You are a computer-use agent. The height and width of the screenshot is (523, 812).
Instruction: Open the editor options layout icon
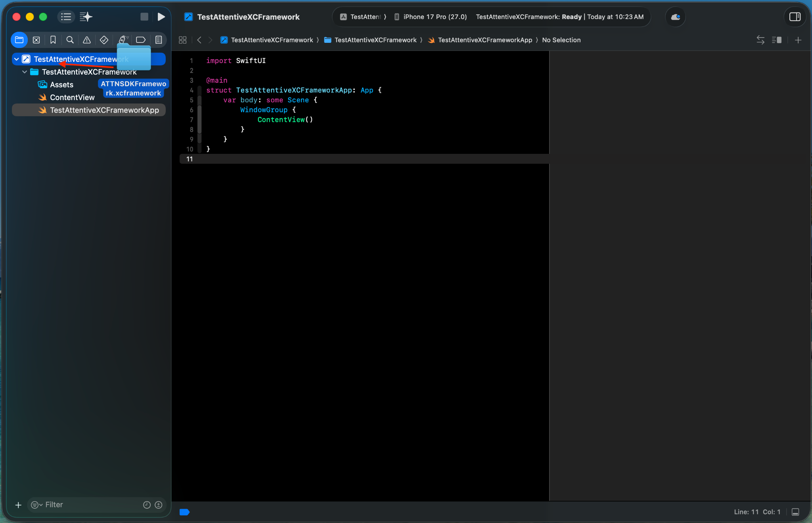pyautogui.click(x=776, y=40)
